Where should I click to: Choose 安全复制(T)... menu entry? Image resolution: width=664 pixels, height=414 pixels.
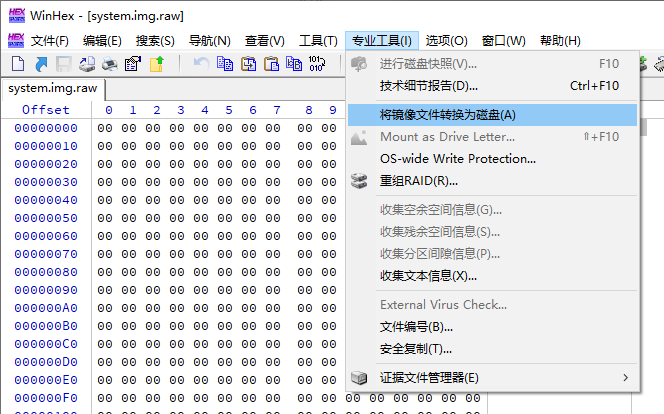pyautogui.click(x=492, y=349)
